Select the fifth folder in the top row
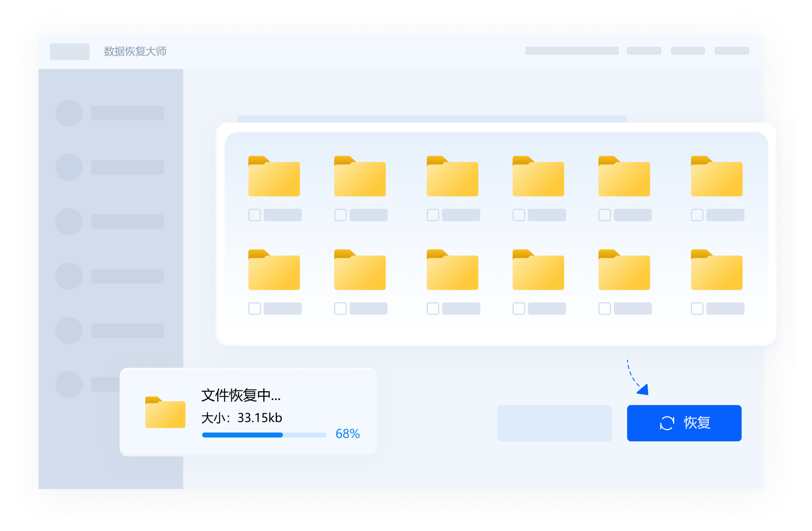Viewport: 812px width, 531px height. point(624,176)
